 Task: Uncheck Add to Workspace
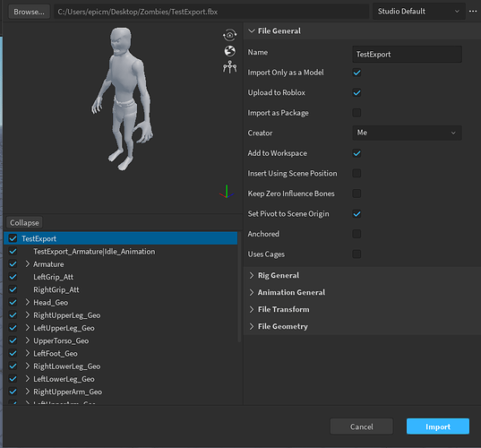click(356, 153)
